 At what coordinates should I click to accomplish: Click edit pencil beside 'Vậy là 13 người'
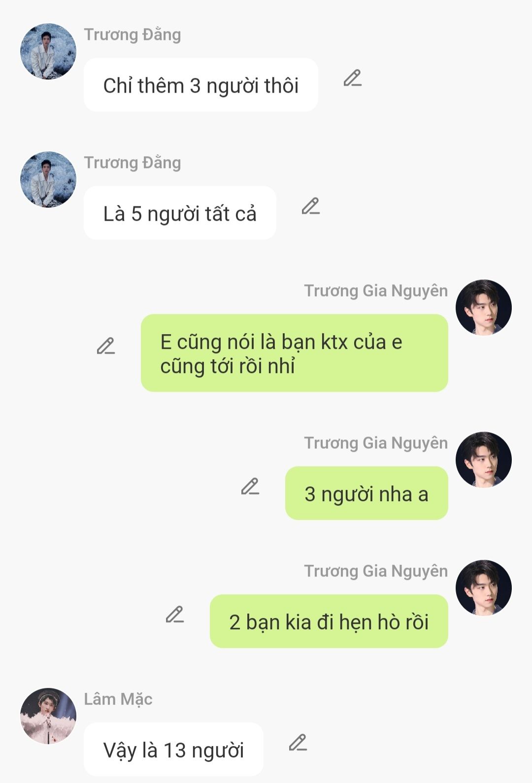(x=298, y=743)
